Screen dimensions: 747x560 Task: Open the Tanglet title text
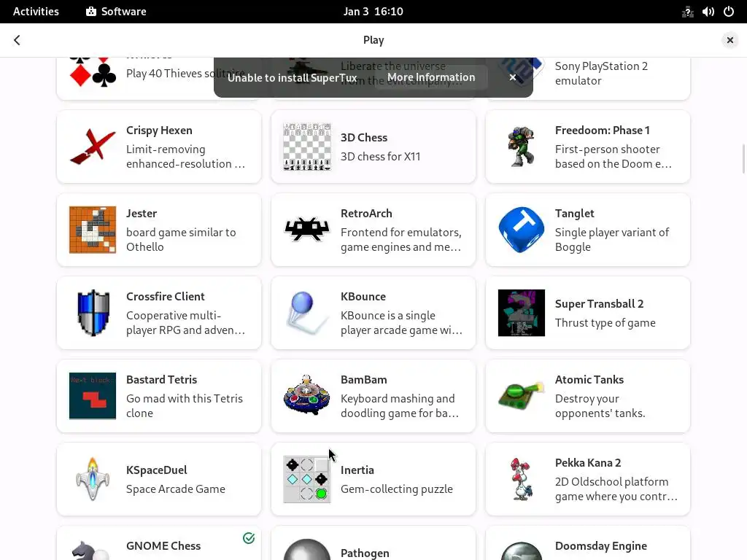[x=575, y=214]
